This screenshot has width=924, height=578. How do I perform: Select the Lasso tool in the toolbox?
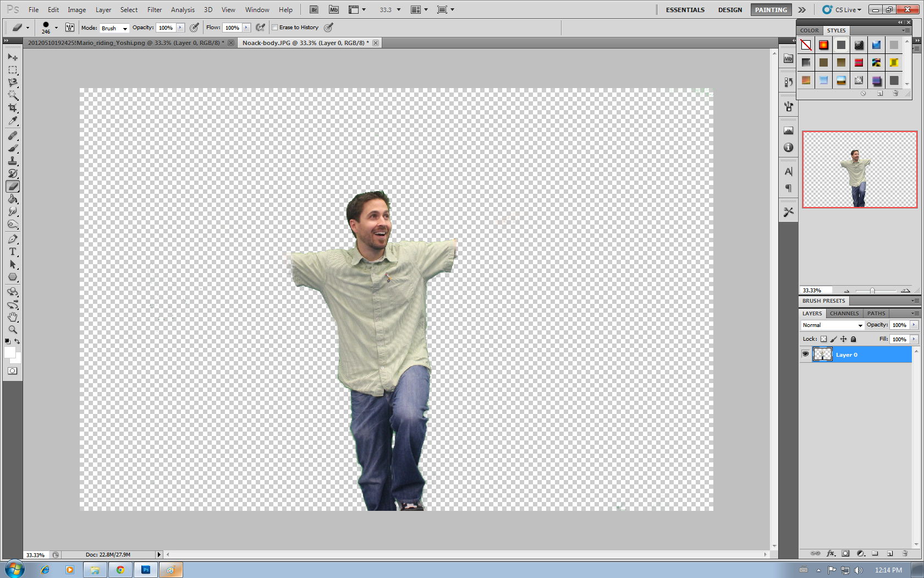13,83
